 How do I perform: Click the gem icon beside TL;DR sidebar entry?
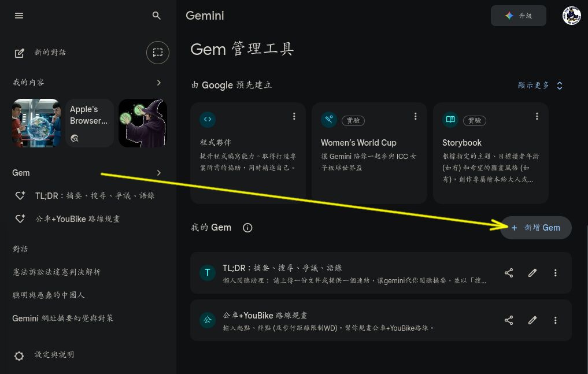coord(19,195)
